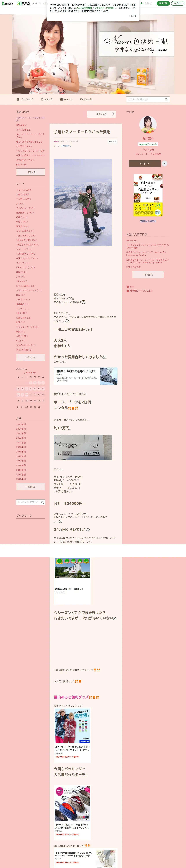The width and height of the screenshot is (186, 868).
Task: Open the アクセスデータの利用 link
Action: click(104, 8)
